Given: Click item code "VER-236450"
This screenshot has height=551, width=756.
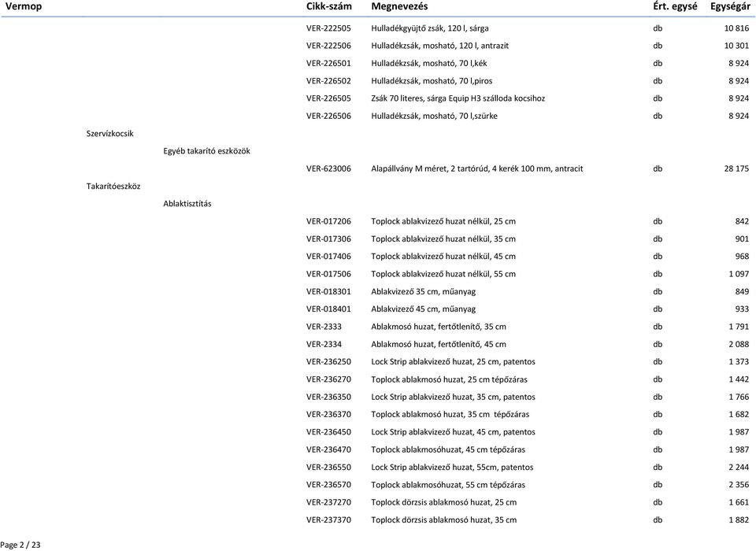Looking at the screenshot, I should 328,432.
